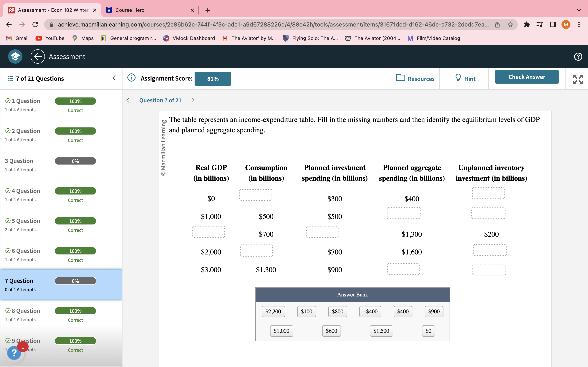Select the checkmark beside 8 Question
The height and width of the screenshot is (367, 588).
[8, 311]
